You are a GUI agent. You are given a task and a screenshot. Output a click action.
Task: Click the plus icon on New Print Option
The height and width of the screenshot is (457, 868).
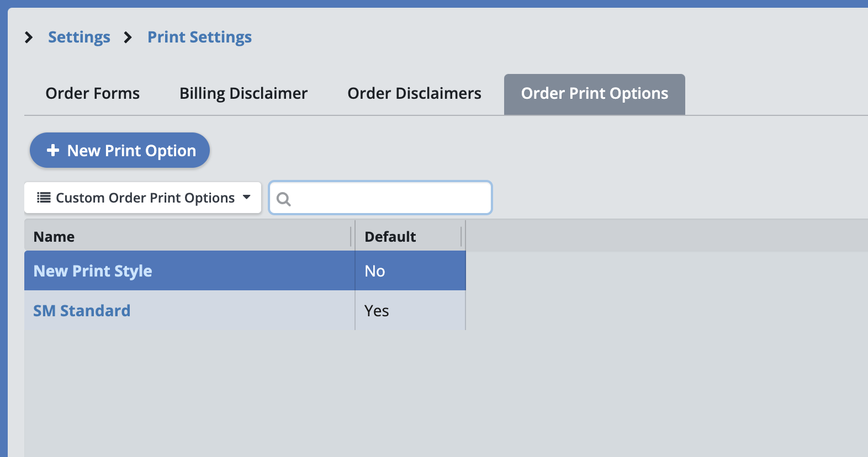click(x=53, y=150)
